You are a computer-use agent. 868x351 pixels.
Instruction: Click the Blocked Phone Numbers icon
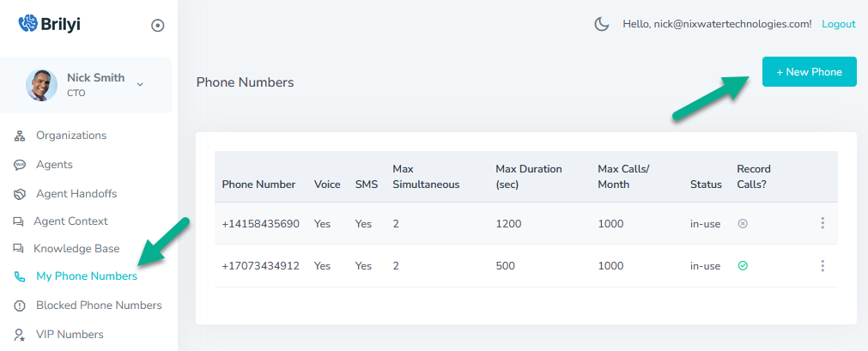coord(20,306)
